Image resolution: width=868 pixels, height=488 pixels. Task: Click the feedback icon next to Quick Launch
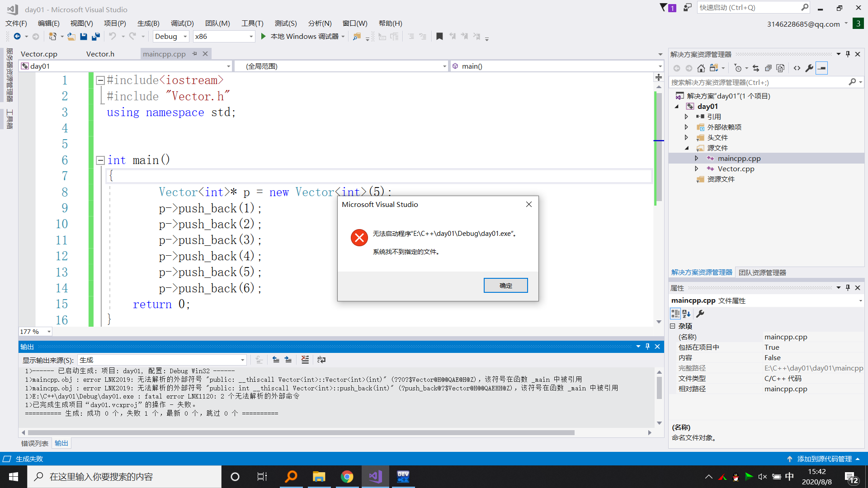pyautogui.click(x=687, y=8)
